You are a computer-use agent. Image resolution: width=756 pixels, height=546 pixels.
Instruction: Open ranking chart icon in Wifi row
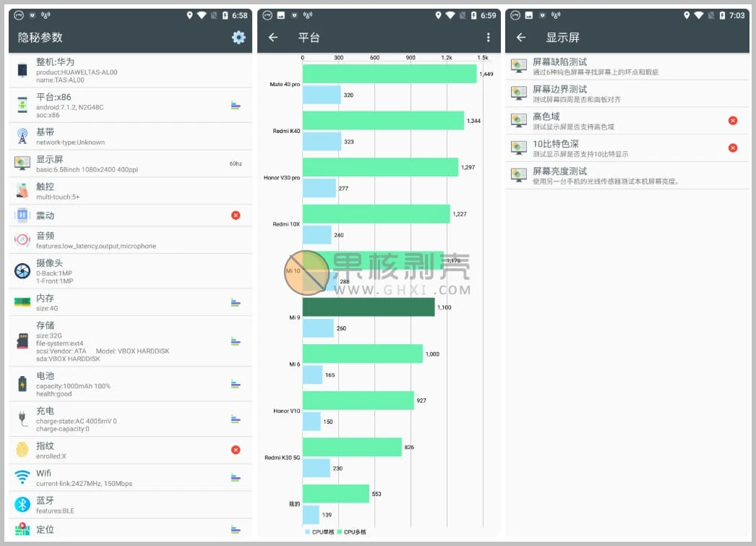(236, 477)
